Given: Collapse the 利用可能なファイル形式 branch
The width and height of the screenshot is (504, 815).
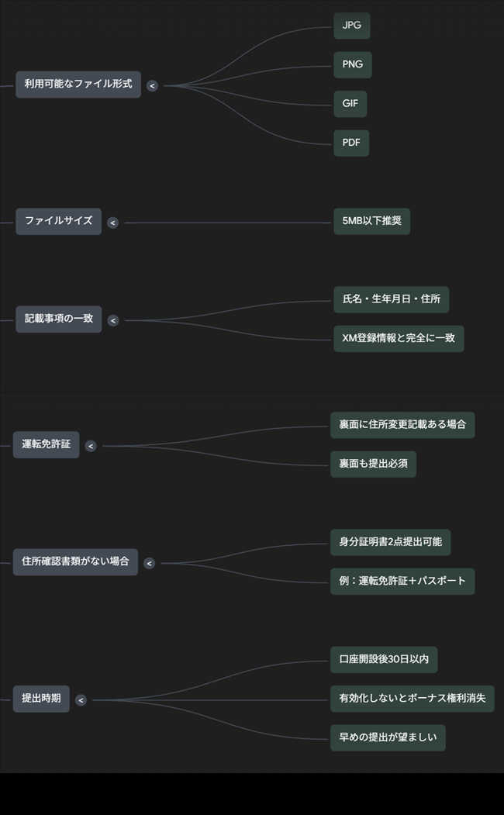Looking at the screenshot, I should [x=152, y=86].
